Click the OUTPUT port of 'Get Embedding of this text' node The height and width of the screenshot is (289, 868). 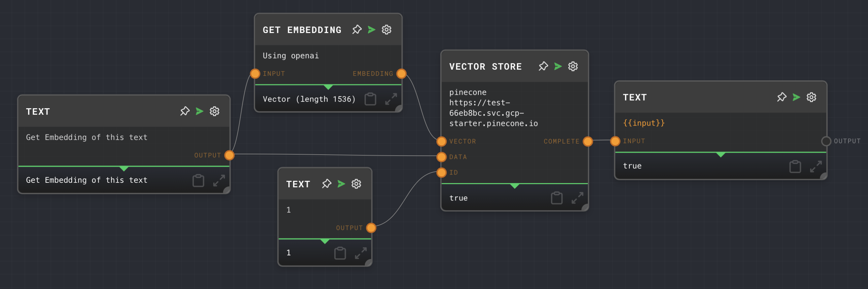230,155
